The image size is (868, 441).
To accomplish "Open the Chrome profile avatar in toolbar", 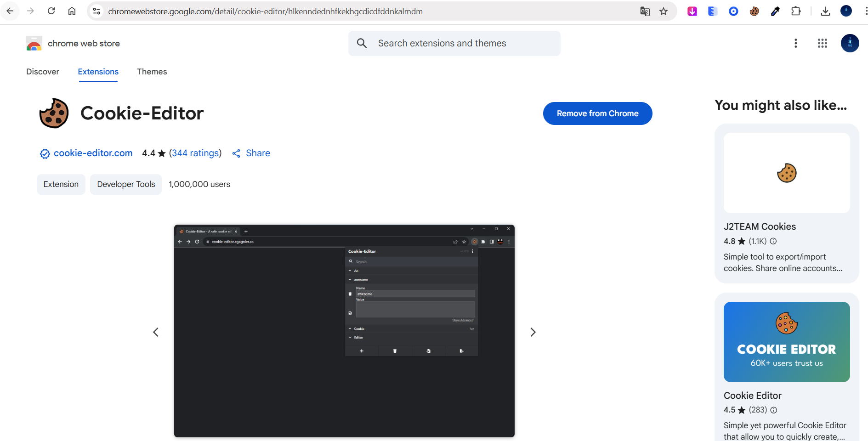I will click(846, 11).
